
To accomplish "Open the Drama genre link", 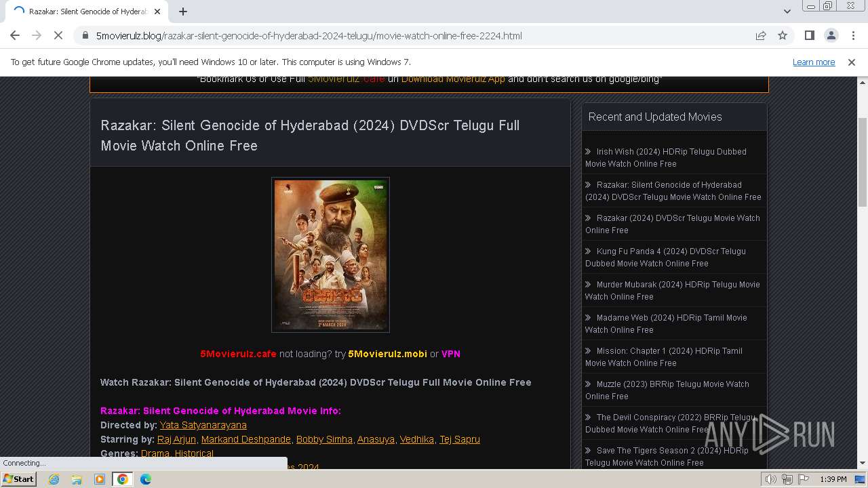I will (x=155, y=453).
